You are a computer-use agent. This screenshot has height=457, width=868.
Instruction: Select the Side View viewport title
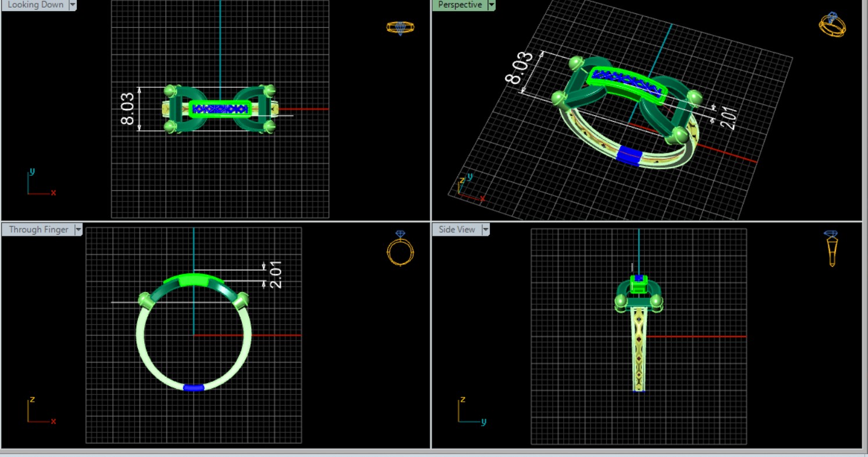[x=457, y=229]
